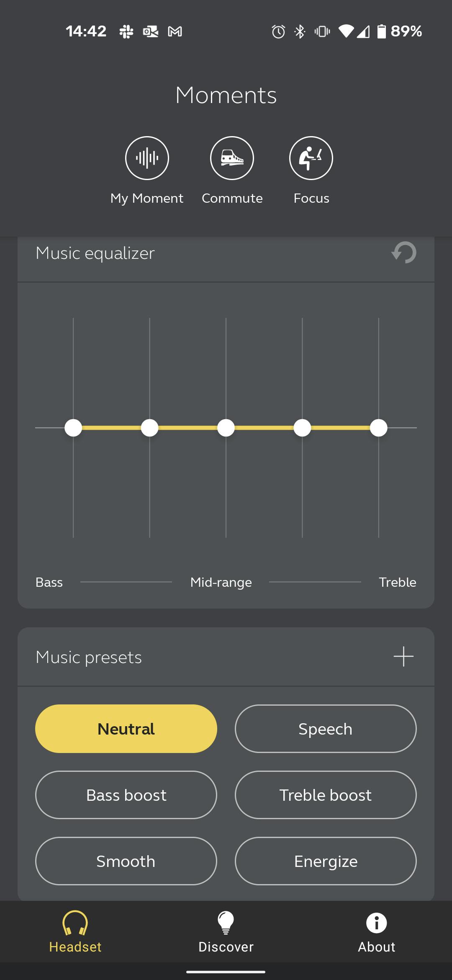Tap the Bluetooth status bar icon
The width and height of the screenshot is (452, 980).
(300, 31)
